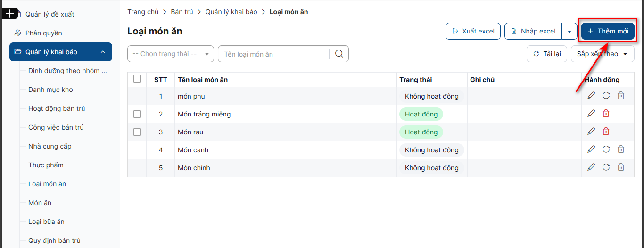Click the trash icon for Món chính
The height and width of the screenshot is (248, 644).
pyautogui.click(x=621, y=167)
